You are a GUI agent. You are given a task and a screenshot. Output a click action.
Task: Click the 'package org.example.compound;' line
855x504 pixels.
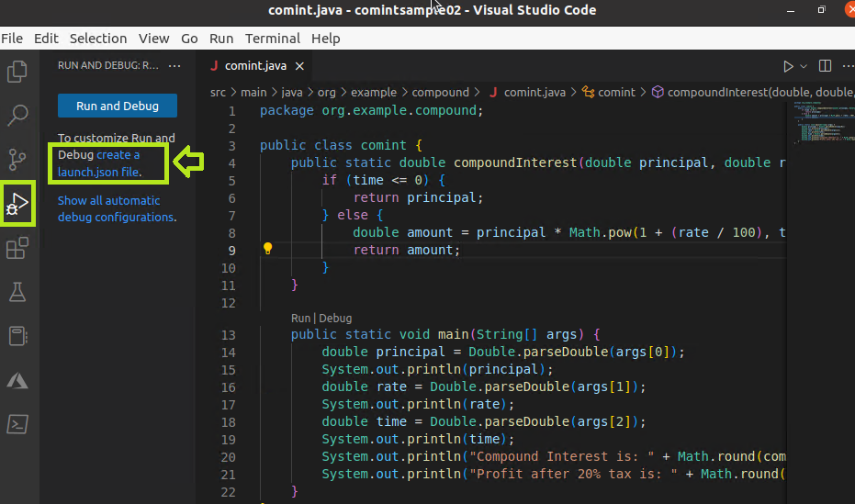tap(371, 110)
